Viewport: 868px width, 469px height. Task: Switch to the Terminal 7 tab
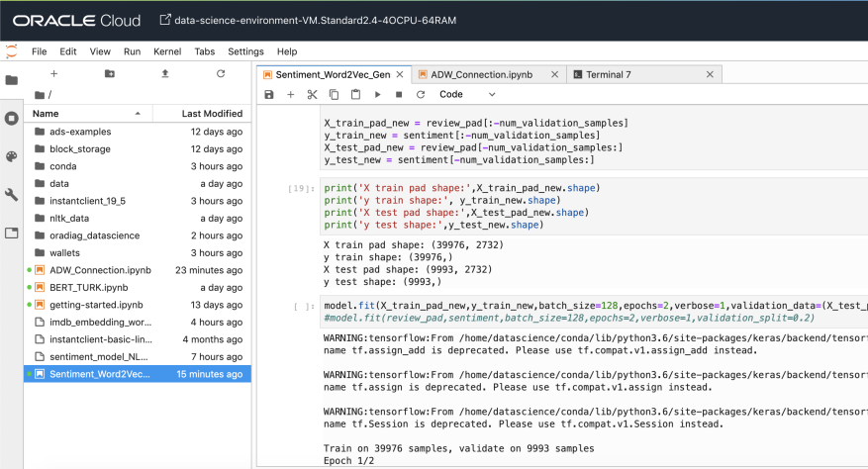[608, 74]
